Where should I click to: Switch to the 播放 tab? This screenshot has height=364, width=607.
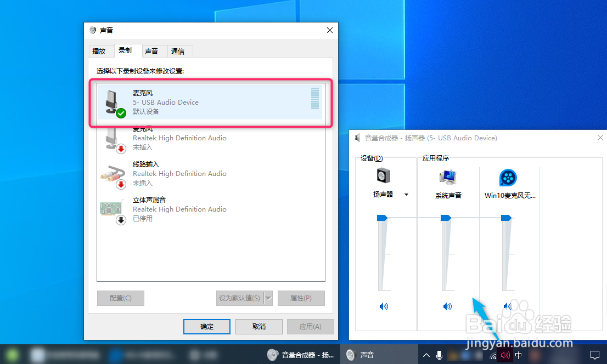coord(101,50)
